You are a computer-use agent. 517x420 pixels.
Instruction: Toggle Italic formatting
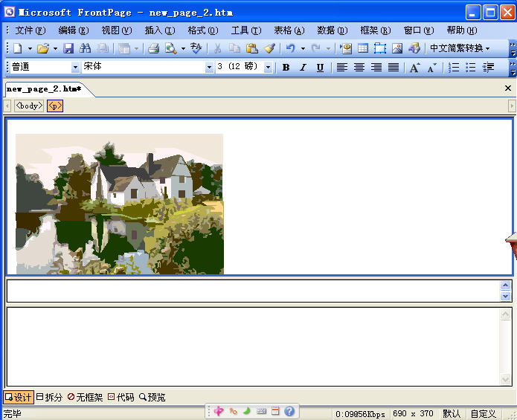[x=303, y=67]
